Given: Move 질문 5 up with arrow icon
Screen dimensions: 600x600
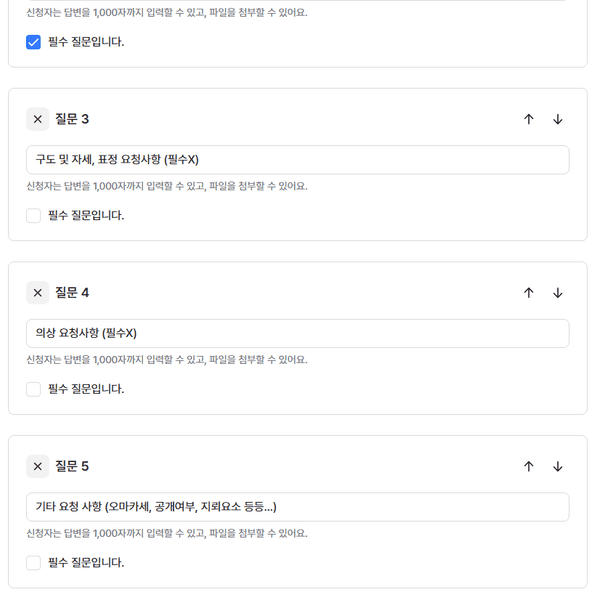Looking at the screenshot, I should 529,466.
